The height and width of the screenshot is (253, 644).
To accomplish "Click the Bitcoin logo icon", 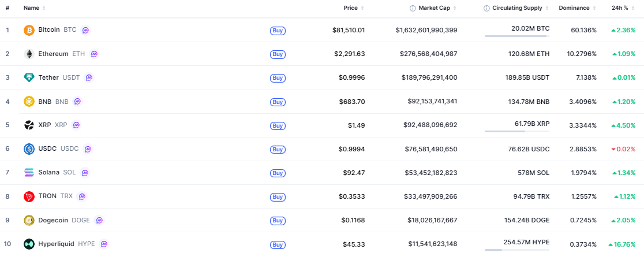I will 29,30.
